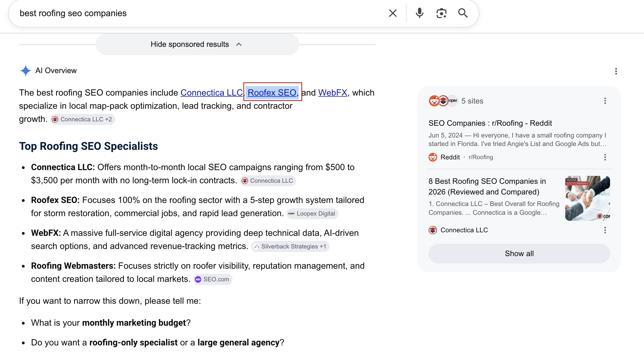
Task: Click the Reddit favicon next to r/Roofing
Action: (433, 157)
